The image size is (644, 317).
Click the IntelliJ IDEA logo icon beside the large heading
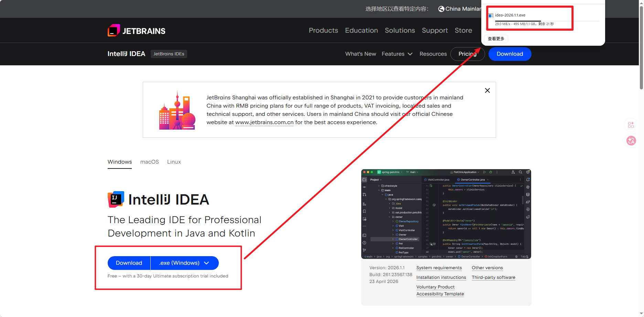116,199
